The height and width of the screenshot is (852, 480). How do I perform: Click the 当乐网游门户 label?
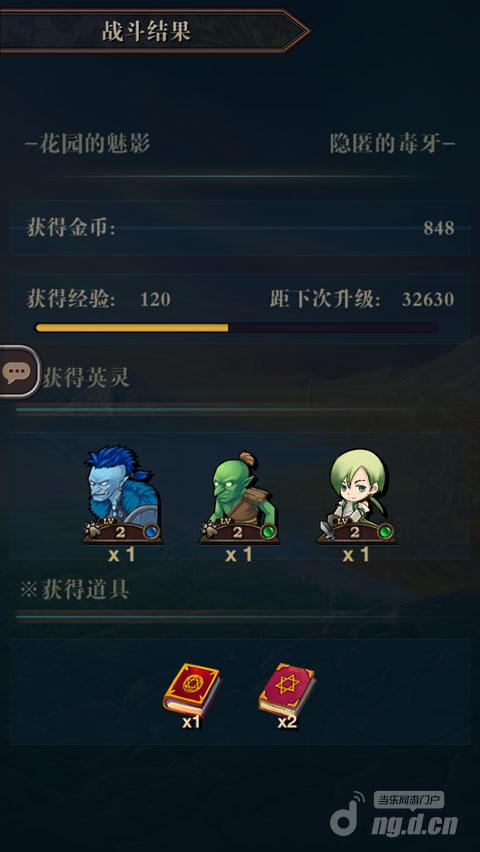pos(409,800)
